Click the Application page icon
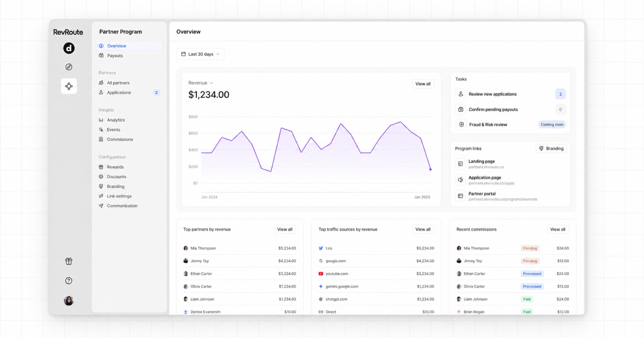Screen dimensions: 644x338 coord(460,180)
